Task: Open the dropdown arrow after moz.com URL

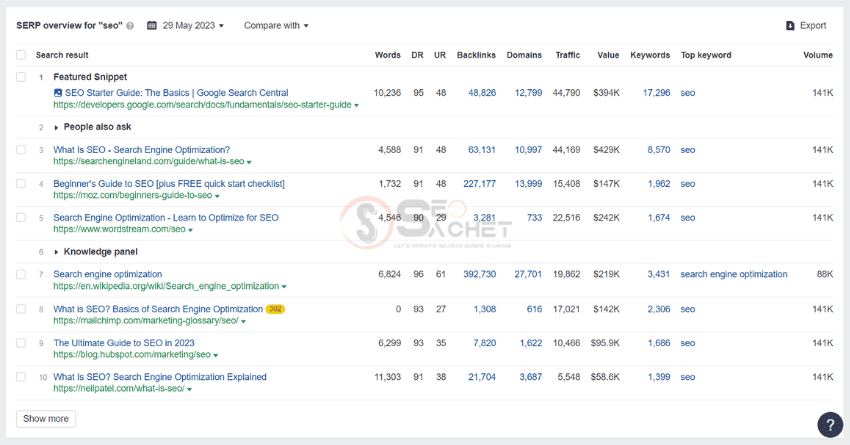Action: pos(217,196)
